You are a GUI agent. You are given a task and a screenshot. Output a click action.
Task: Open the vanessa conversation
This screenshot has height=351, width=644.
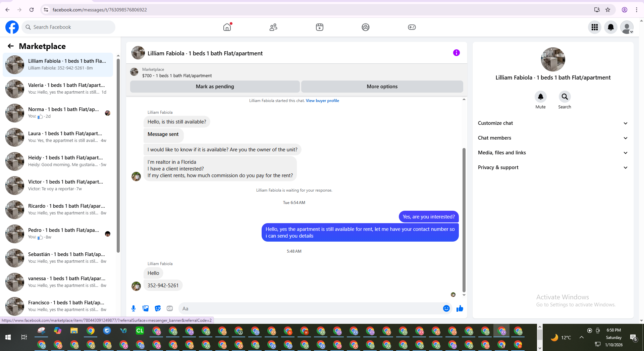[58, 282]
